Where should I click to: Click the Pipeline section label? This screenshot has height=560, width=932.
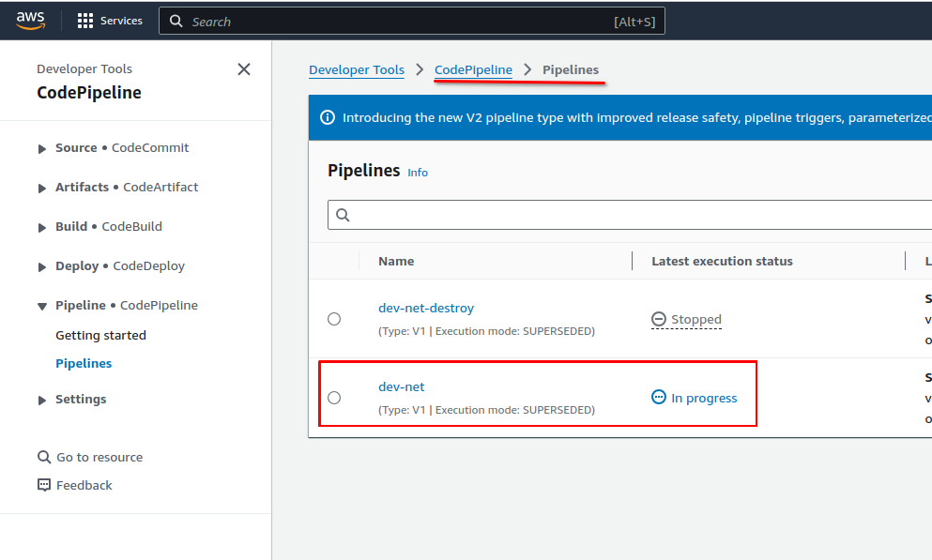(80, 305)
